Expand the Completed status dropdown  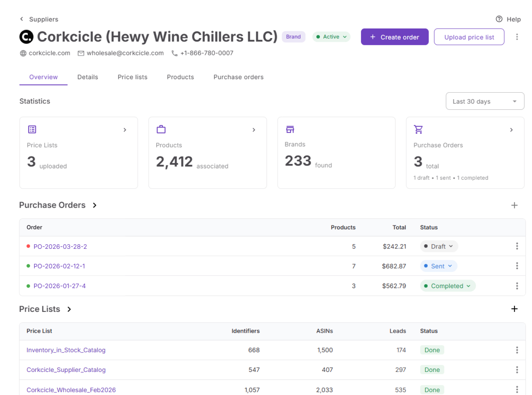pos(447,286)
